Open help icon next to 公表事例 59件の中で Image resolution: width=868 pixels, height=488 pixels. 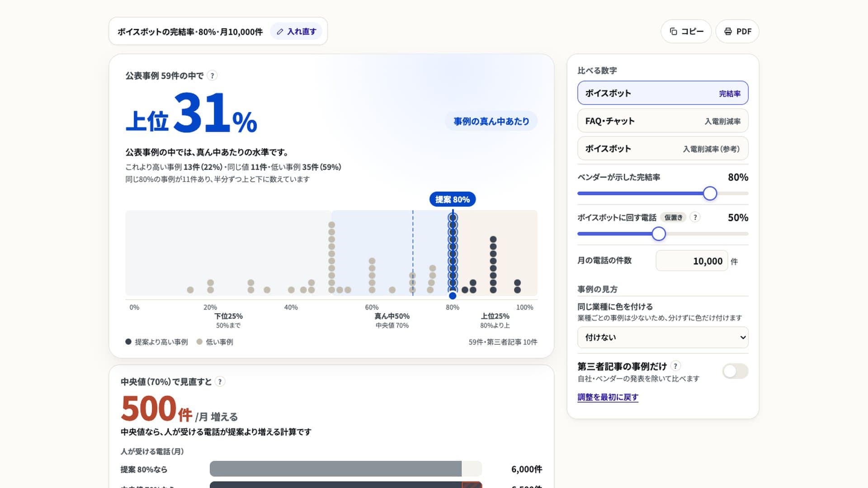tap(212, 75)
